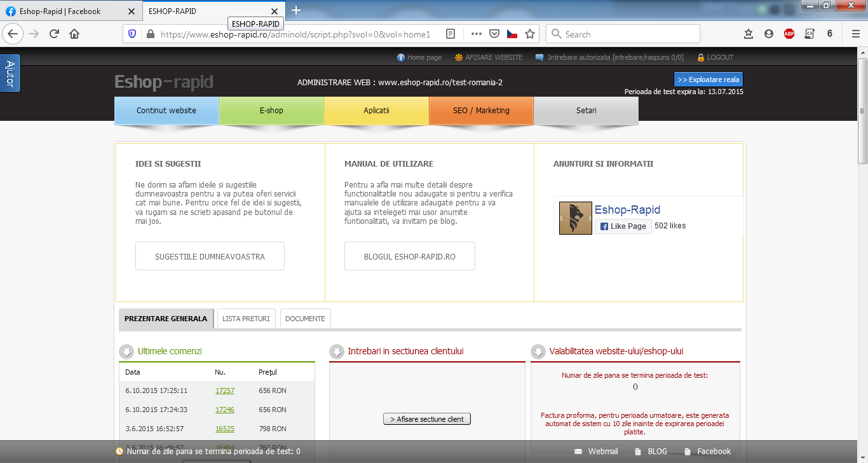Open Setari menu

click(586, 111)
